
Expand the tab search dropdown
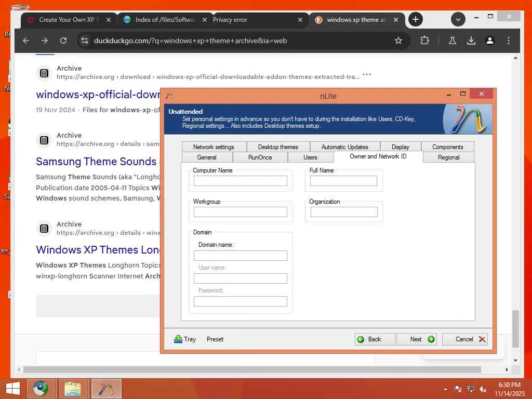click(x=458, y=19)
